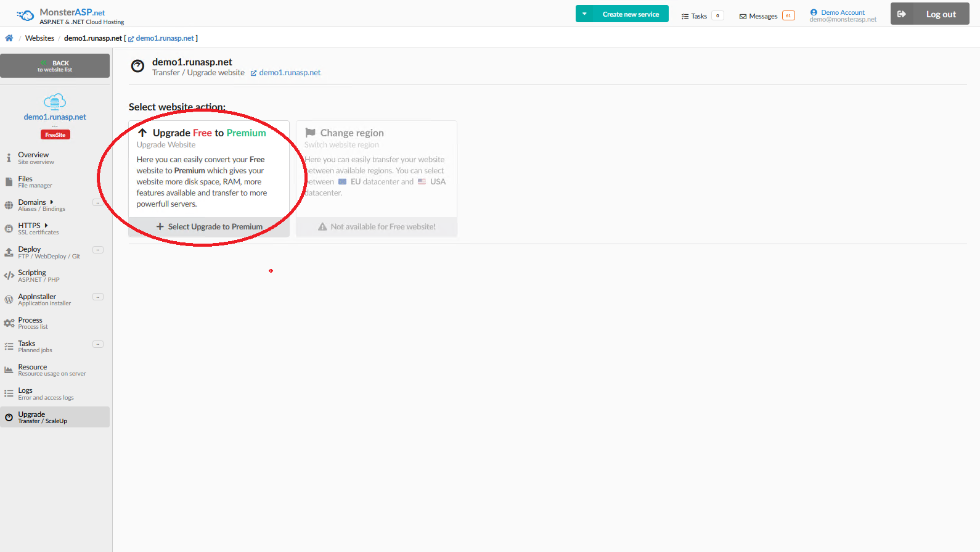Open Process list via gears icon
Viewport: 980px width, 552px height.
coord(9,323)
